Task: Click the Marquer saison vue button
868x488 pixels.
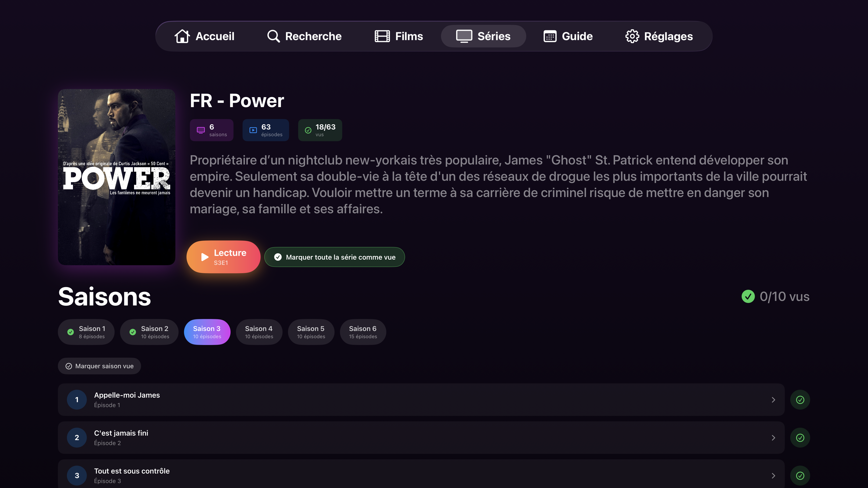Action: [99, 366]
